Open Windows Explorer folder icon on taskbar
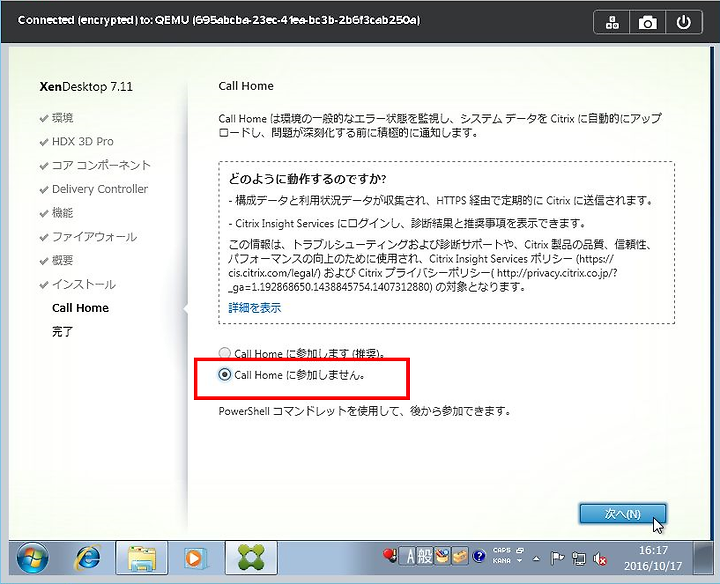Image resolution: width=720 pixels, height=584 pixels. tap(141, 558)
